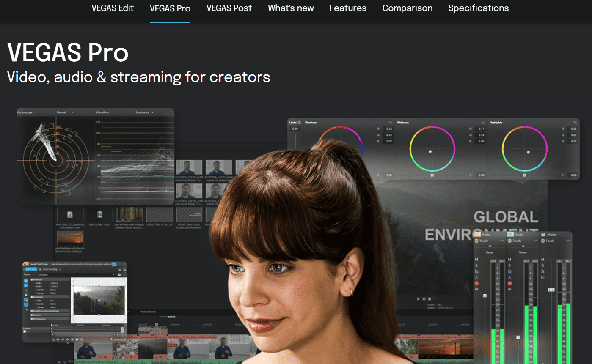The width and height of the screenshot is (592, 364).
Task: Open the What's new link
Action: point(291,8)
